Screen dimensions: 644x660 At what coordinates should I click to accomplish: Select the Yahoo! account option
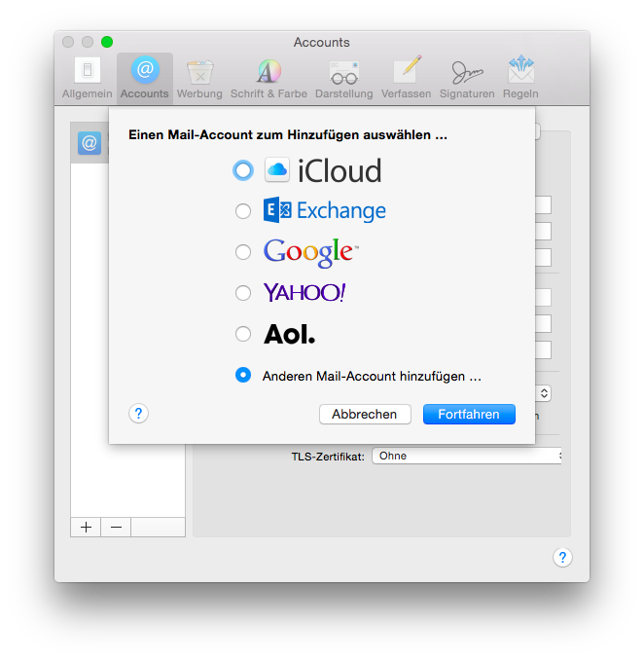243,293
